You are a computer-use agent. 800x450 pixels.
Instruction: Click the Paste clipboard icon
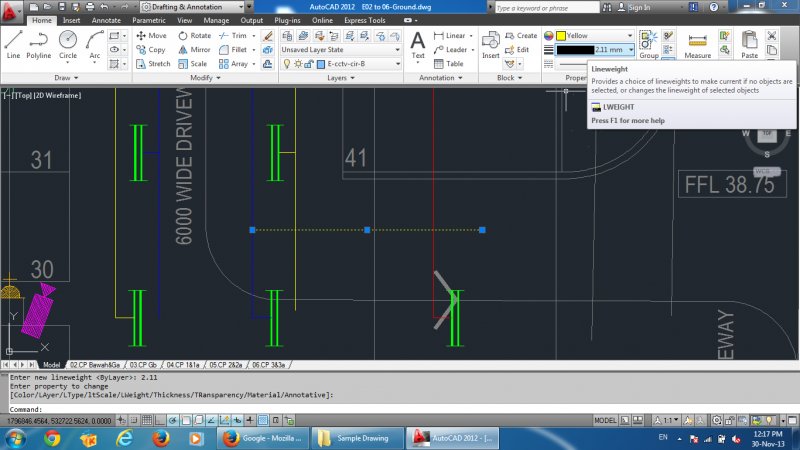(x=749, y=45)
